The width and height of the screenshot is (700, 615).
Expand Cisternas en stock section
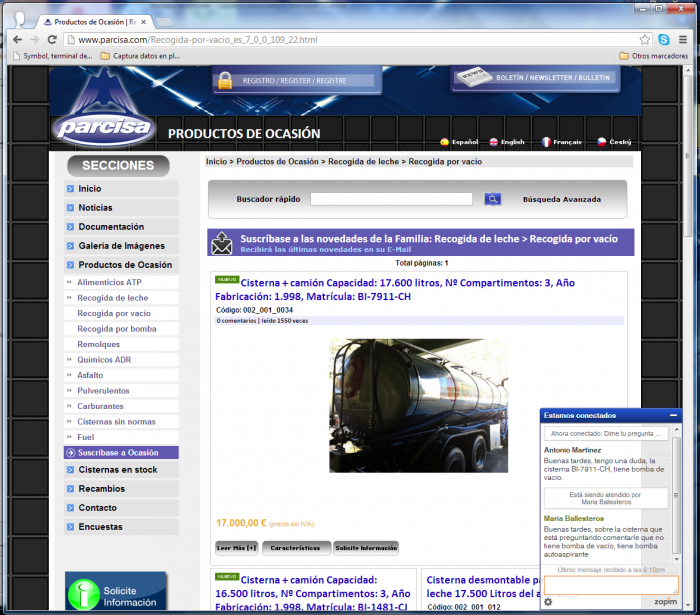(117, 470)
